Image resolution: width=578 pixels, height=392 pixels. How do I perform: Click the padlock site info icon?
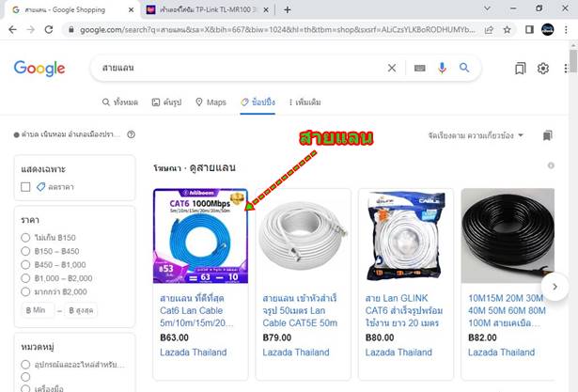point(71,30)
